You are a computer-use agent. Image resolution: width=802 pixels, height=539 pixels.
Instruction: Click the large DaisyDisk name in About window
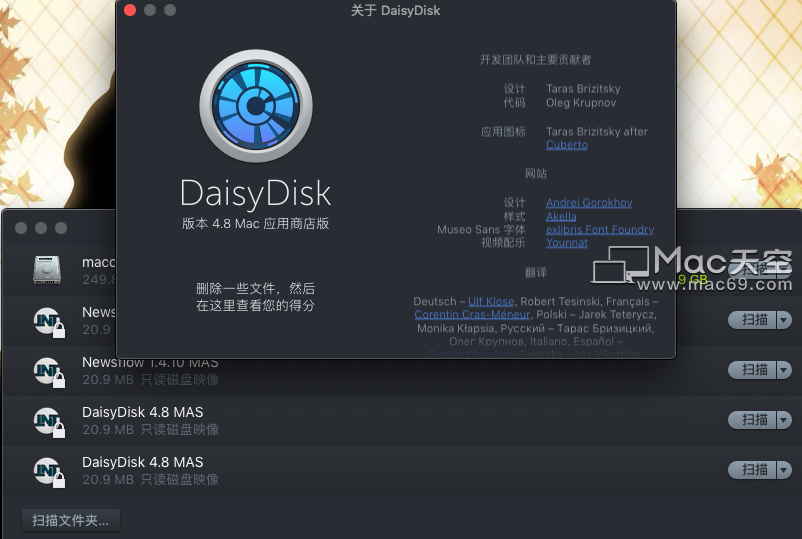(x=256, y=194)
